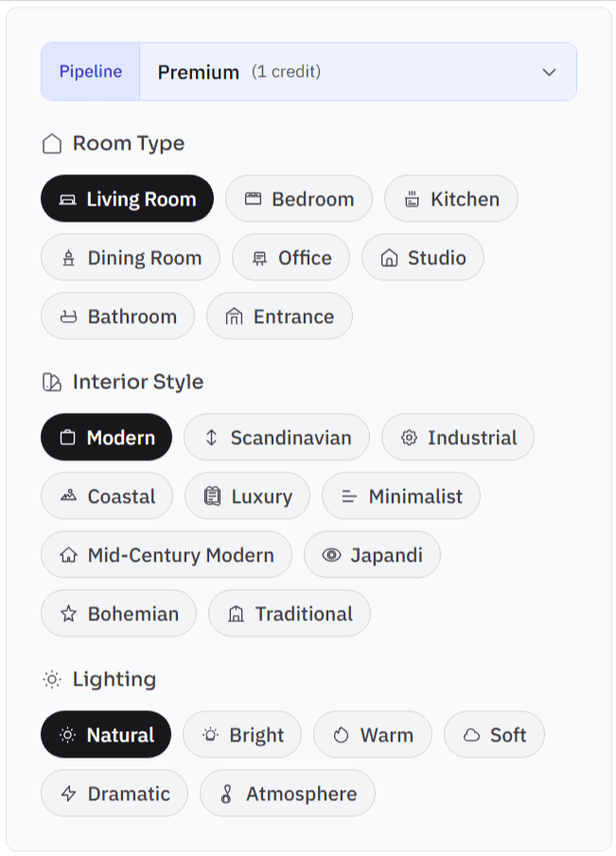Choose Kitchen as the room type
616x856 pixels.
451,199
